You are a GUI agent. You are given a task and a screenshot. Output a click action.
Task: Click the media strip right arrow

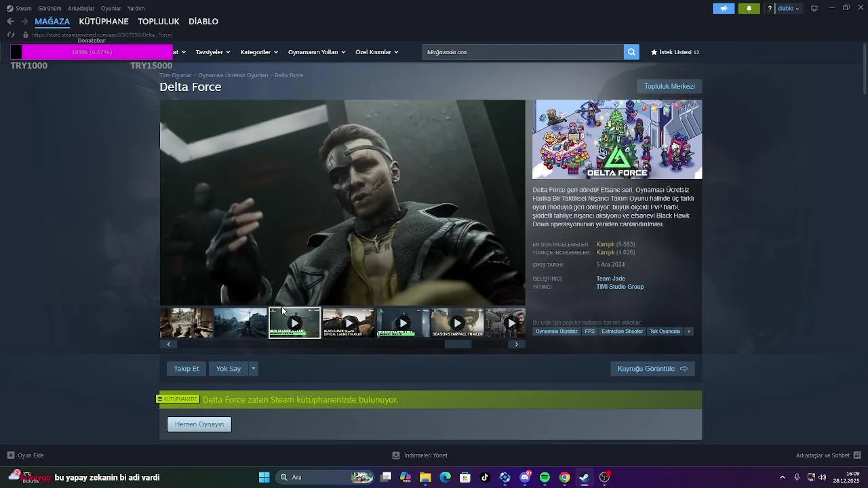tap(516, 344)
